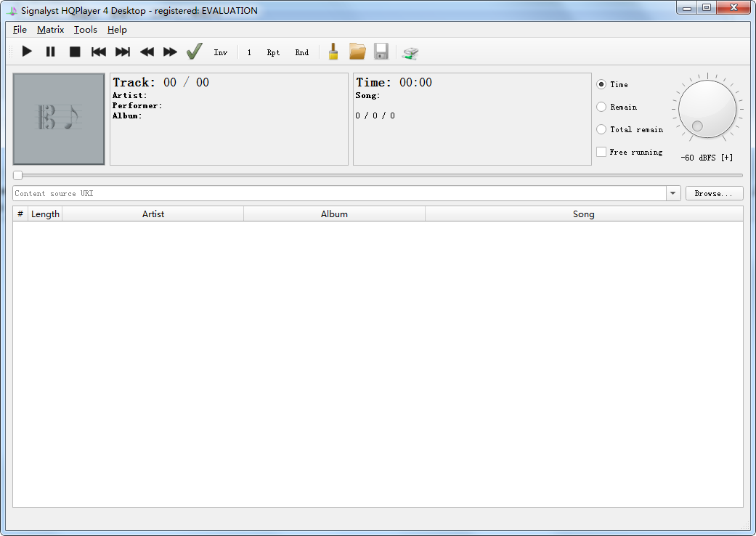The height and width of the screenshot is (536, 756).
Task: Toggle the Rnd random playback button
Action: [x=302, y=52]
